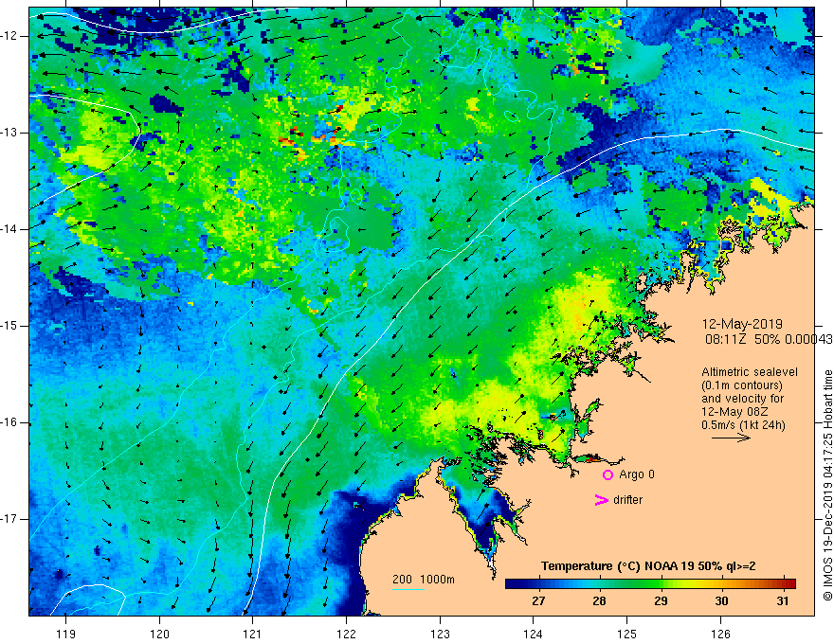Click the velocity scale reference arrow
Viewport: 834px width, 644px height.
[x=731, y=438]
